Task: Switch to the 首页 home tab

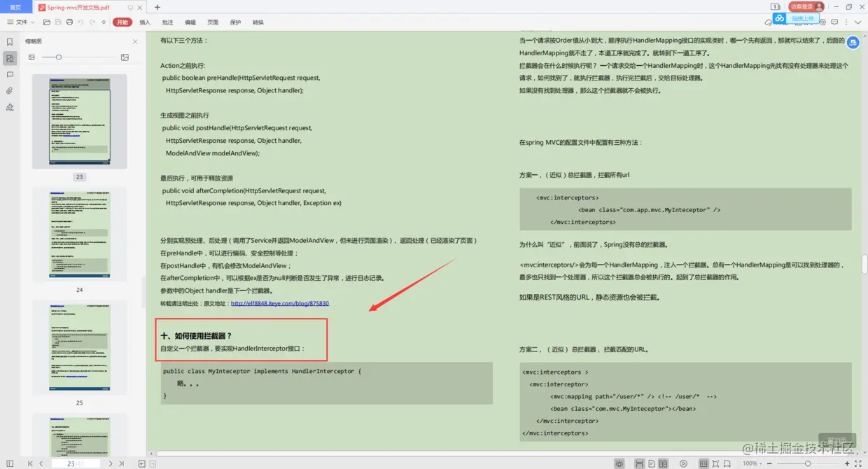Action: [15, 7]
